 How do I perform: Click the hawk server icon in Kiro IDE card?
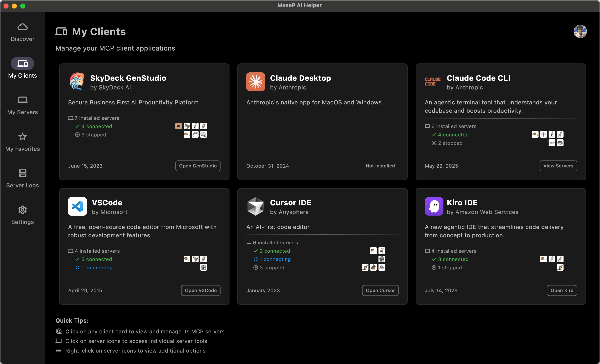[551, 259]
